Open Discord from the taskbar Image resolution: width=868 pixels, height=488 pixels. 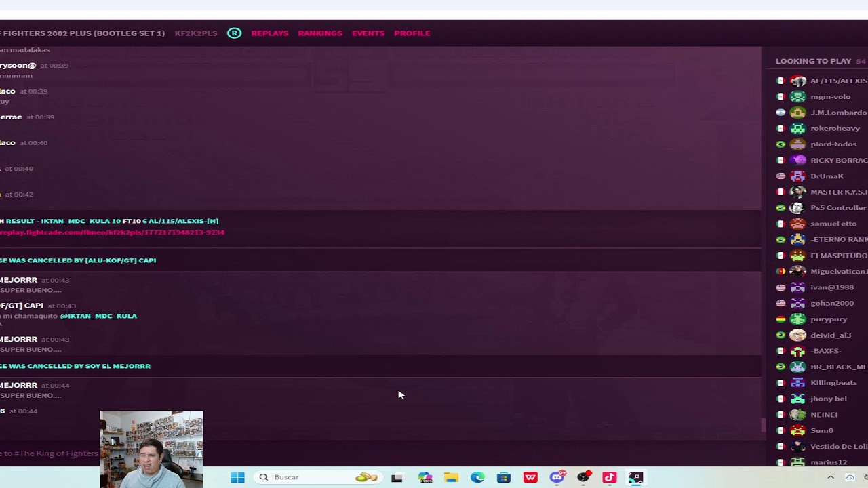(x=557, y=478)
